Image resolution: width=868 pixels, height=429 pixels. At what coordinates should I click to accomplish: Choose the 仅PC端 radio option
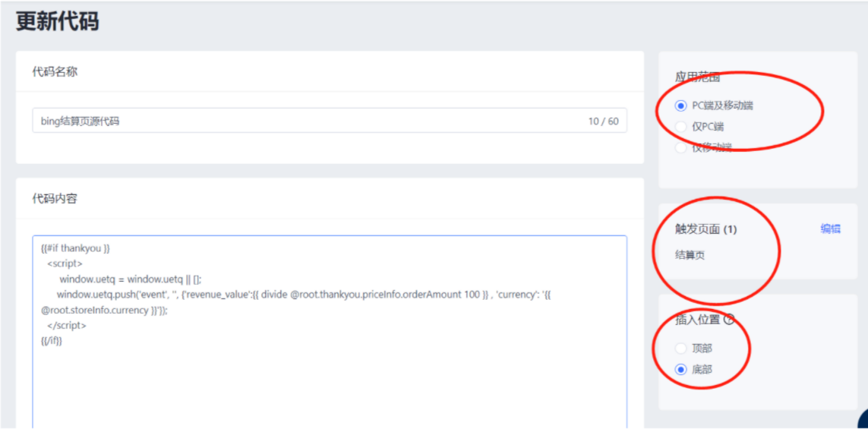681,127
